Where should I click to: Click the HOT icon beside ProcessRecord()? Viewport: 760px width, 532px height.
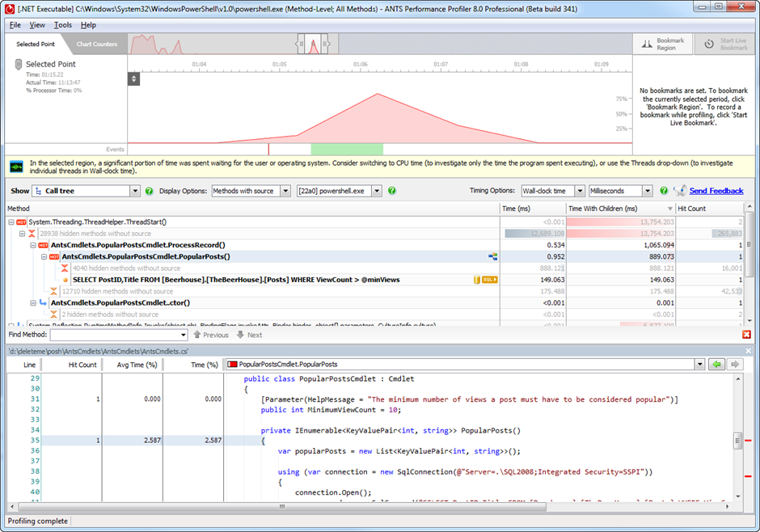click(43, 245)
